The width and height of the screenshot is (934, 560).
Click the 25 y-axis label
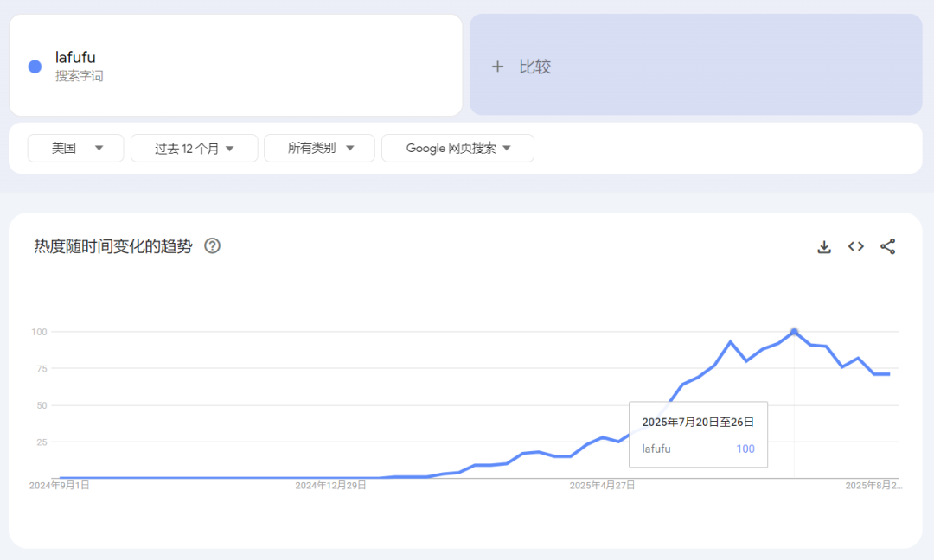pyautogui.click(x=42, y=442)
